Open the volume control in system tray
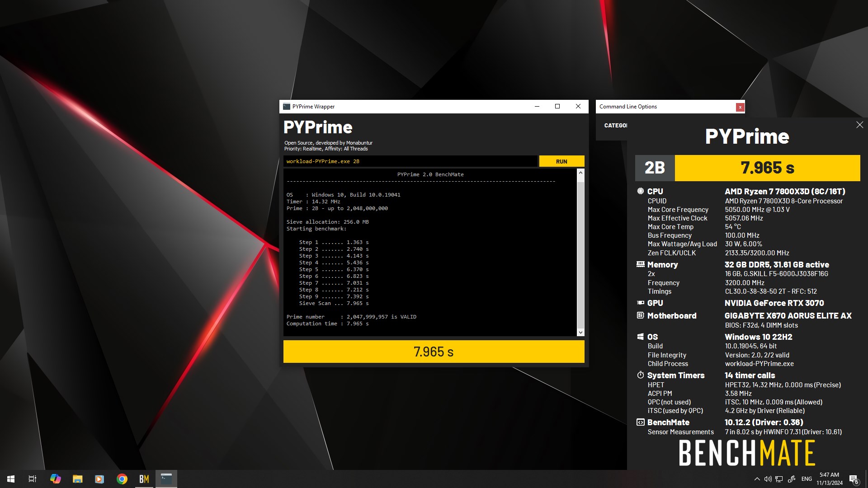Viewport: 868px width, 488px height. click(768, 479)
